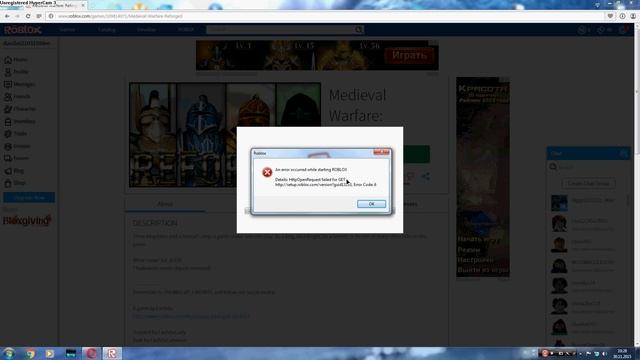This screenshot has height=360, width=640.
Task: Click the Roblox R taskbar icon
Action: tap(111, 353)
